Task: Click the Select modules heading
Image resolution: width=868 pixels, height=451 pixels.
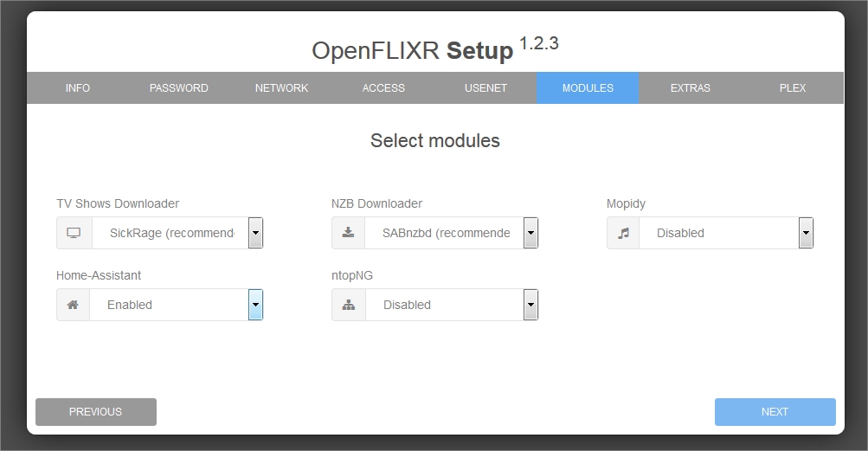Action: coord(435,141)
